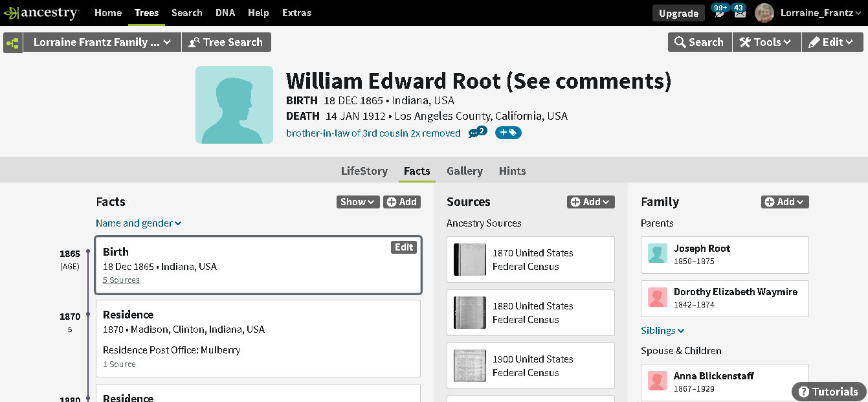Open the Tools dropdown menu
The height and width of the screenshot is (402, 868).
click(766, 42)
